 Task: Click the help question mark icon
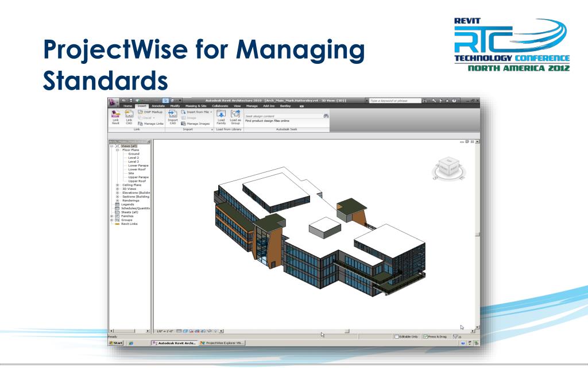(x=454, y=101)
